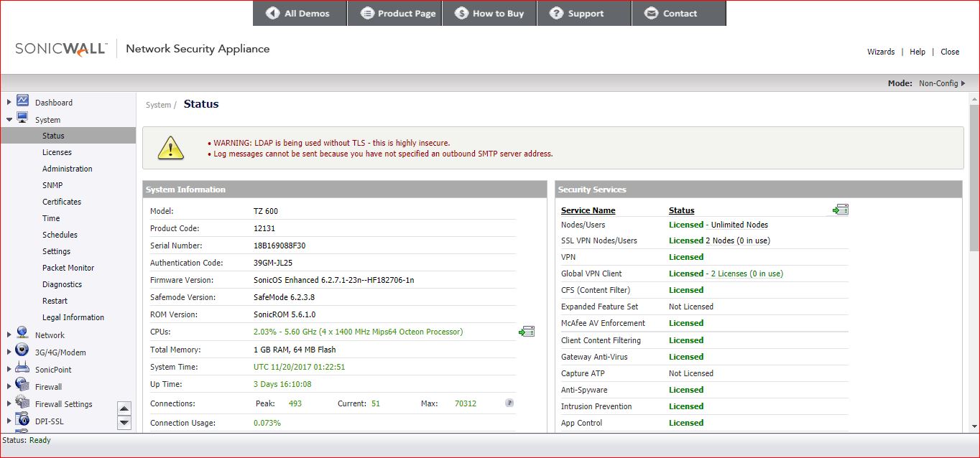This screenshot has width=980, height=458.
Task: Click the Firmware Version SonicOS Enhanced value
Action: point(334,280)
